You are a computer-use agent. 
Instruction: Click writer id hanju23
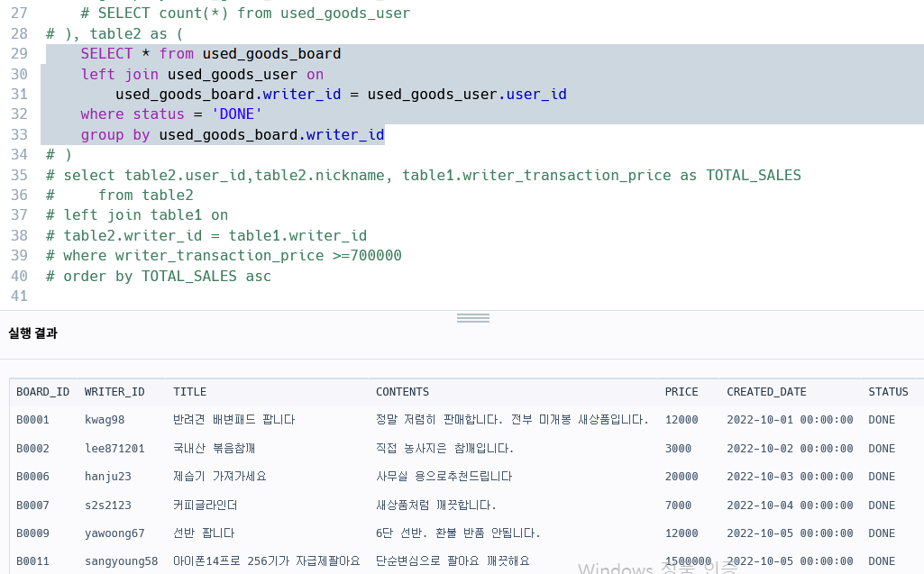pos(108,476)
